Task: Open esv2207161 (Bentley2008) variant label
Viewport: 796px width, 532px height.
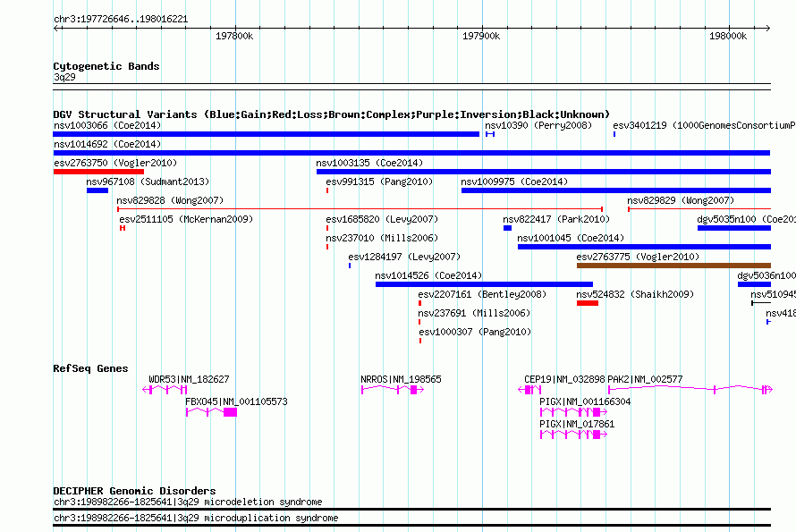Action: click(x=482, y=294)
